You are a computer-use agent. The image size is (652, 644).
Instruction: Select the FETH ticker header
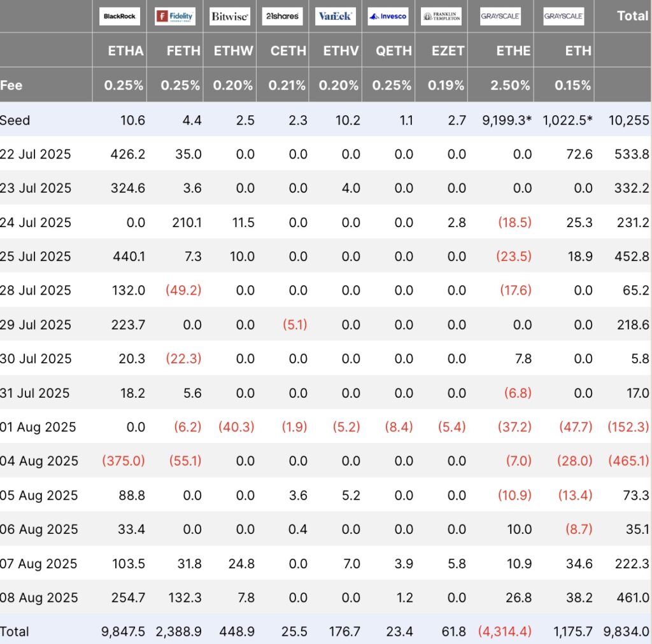(x=183, y=51)
